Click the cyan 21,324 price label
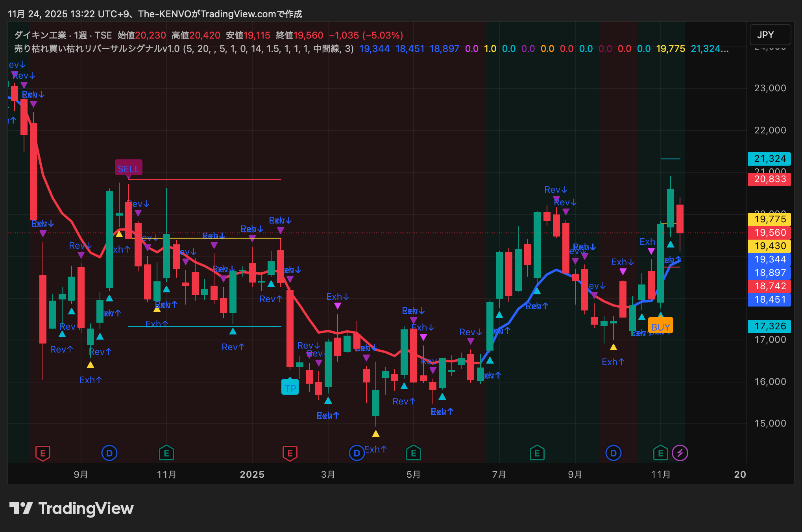Screen dimensions: 802x532 tap(769, 159)
